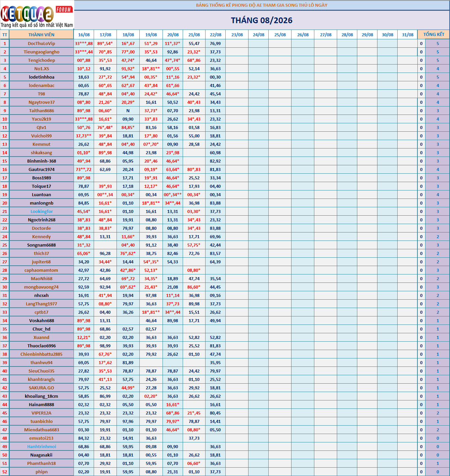This screenshot has height=476, width=450.
Task: Select member name No1.XS
Action: click(41, 69)
